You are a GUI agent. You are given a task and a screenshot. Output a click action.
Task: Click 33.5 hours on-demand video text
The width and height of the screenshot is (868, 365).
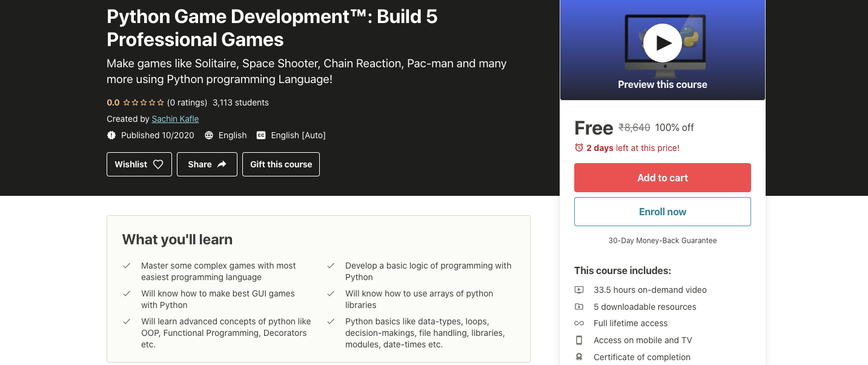(650, 290)
